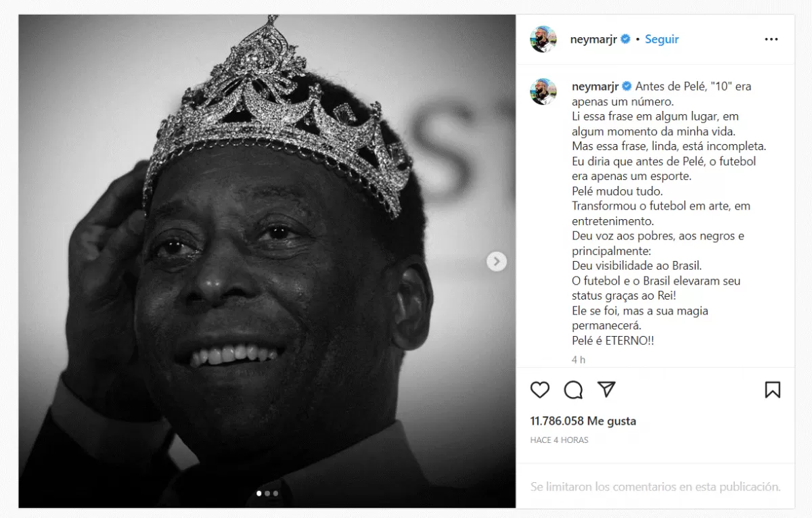Image resolution: width=812 pixels, height=518 pixels.
Task: Select the third carousel dot indicator
Action: click(x=275, y=494)
